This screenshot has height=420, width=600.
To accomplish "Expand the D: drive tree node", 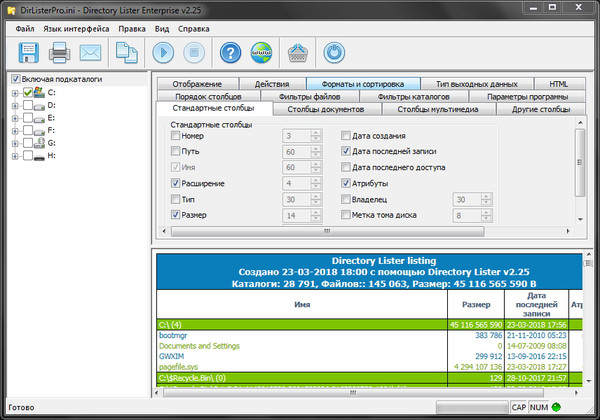I will [14, 105].
